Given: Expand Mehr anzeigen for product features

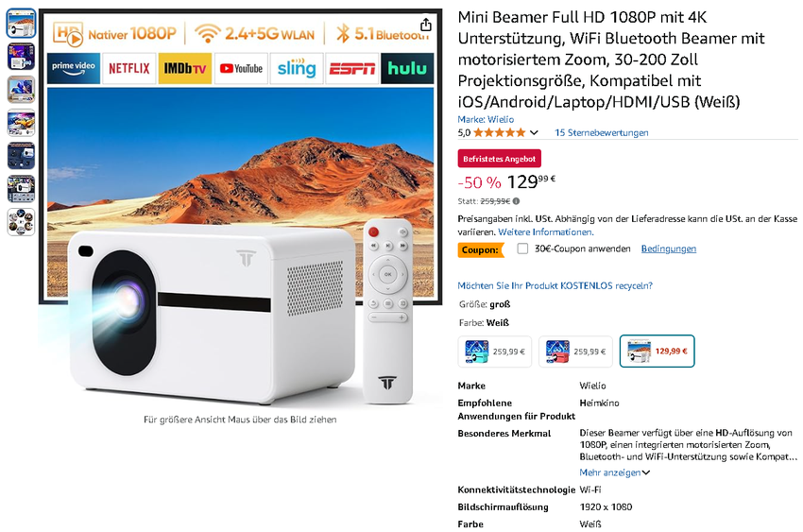Looking at the screenshot, I should 615,472.
